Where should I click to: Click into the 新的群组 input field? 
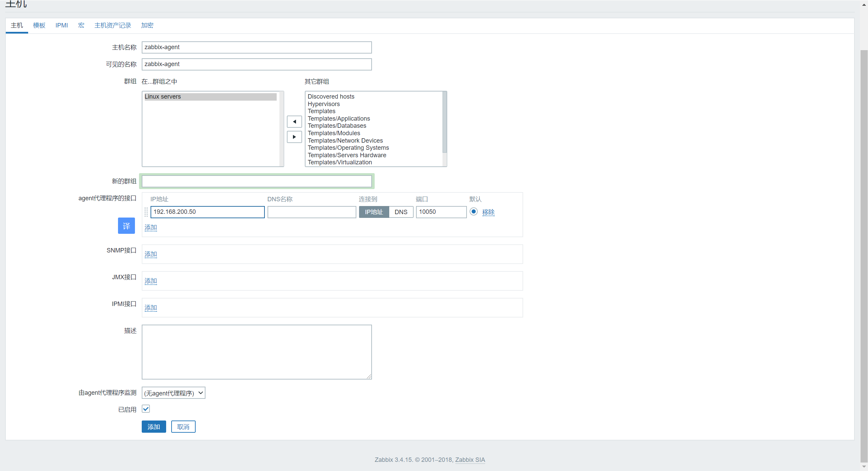257,182
